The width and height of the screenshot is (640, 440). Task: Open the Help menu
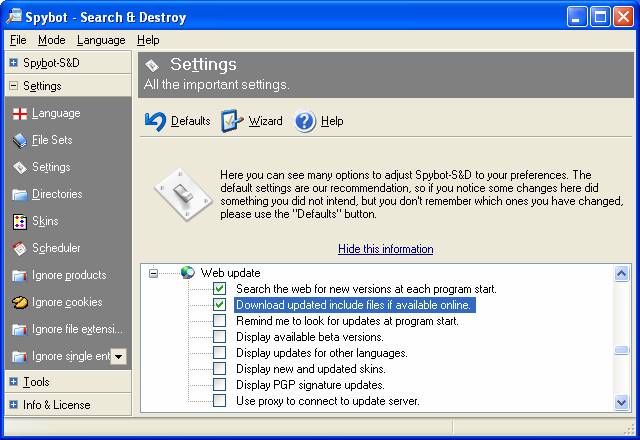tap(148, 40)
